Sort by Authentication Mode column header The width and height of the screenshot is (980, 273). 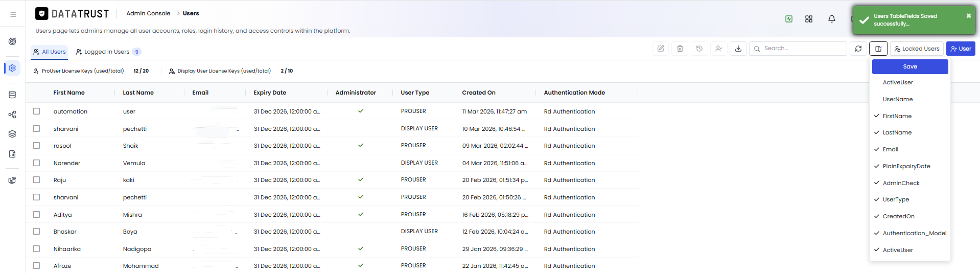[574, 93]
